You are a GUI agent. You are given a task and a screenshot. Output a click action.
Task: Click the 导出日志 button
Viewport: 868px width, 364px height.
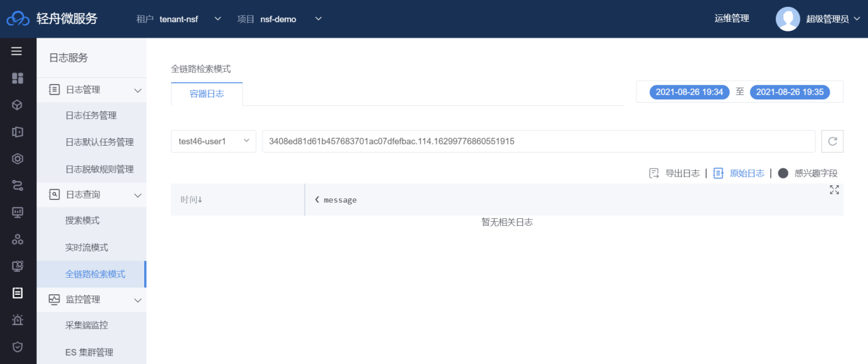[x=675, y=173]
